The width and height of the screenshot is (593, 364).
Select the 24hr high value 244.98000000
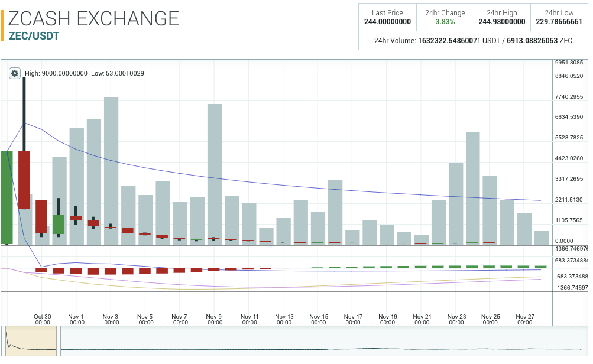click(502, 22)
